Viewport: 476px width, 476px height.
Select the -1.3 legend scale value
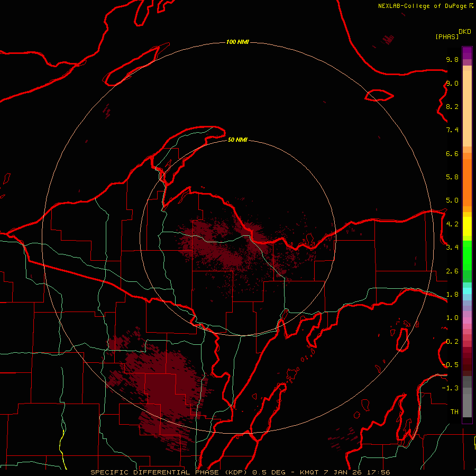[x=450, y=388]
